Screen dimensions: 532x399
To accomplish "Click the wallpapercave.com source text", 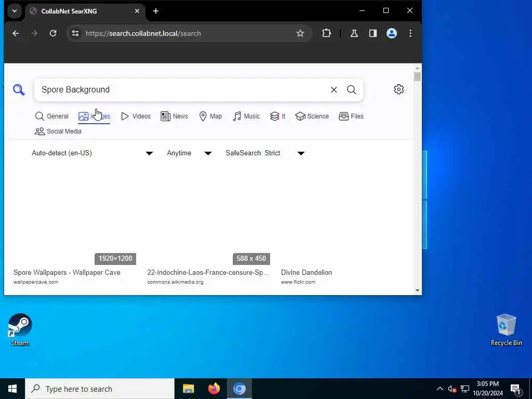I will point(36,282).
